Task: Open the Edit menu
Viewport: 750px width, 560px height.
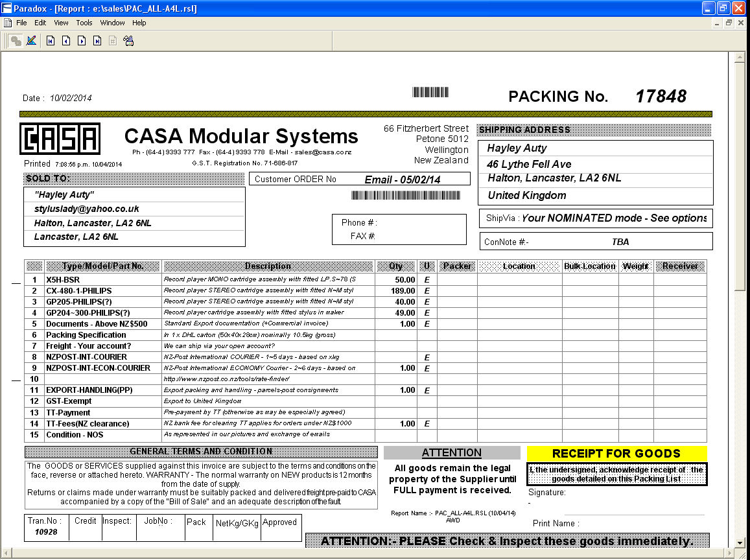Action: [x=40, y=23]
